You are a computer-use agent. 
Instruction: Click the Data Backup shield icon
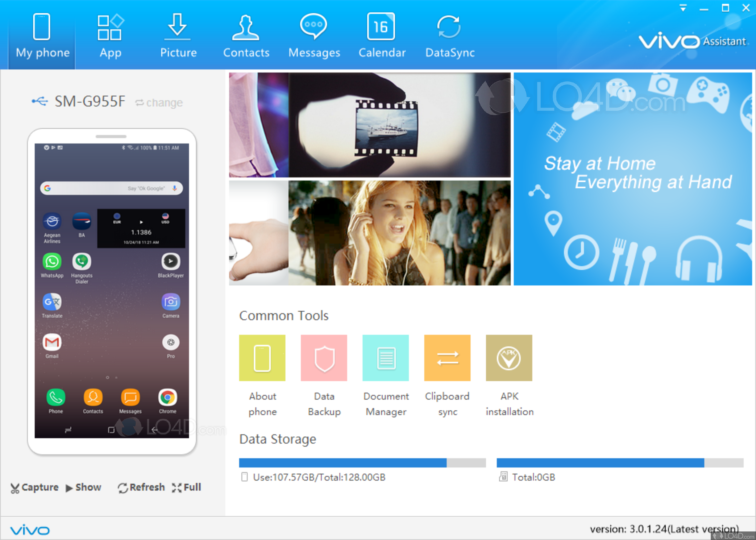(324, 358)
